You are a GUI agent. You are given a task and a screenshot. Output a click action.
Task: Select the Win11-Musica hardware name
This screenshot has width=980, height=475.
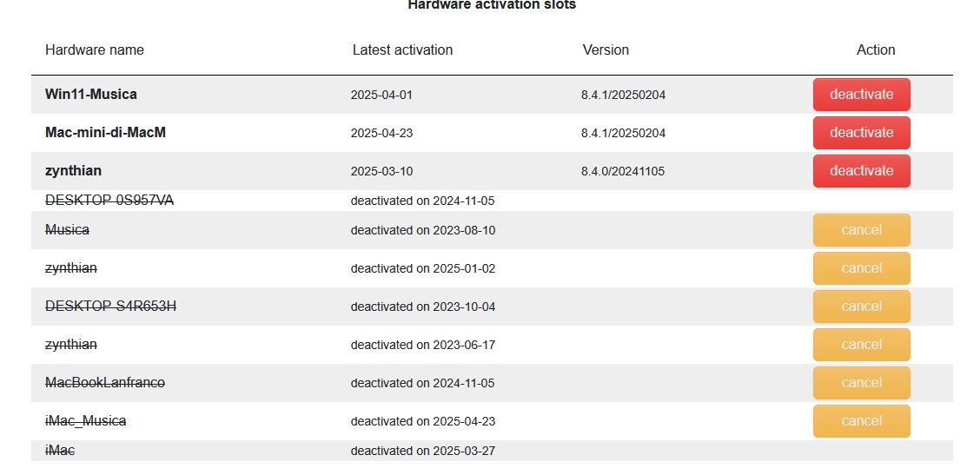point(90,95)
